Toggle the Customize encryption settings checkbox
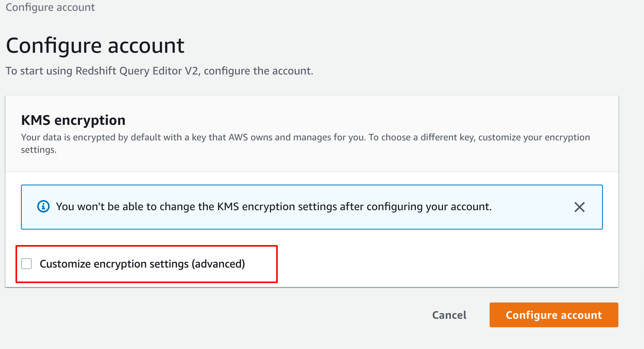The height and width of the screenshot is (349, 644). [x=26, y=264]
